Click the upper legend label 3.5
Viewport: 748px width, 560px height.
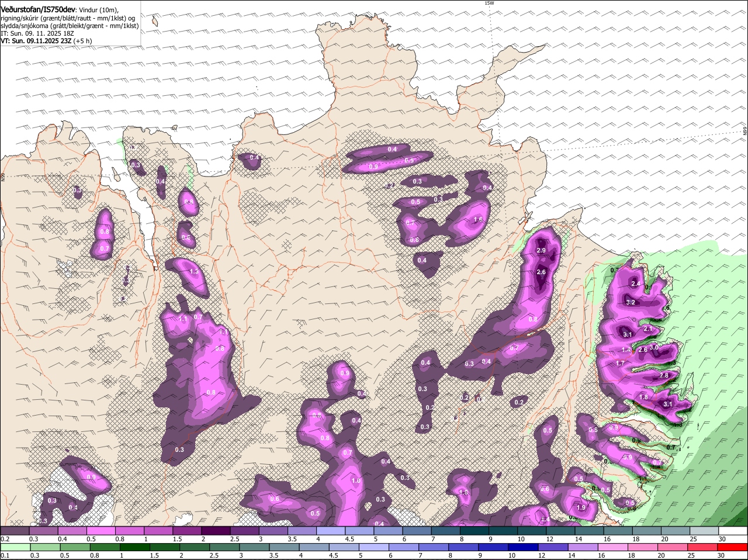point(293,539)
